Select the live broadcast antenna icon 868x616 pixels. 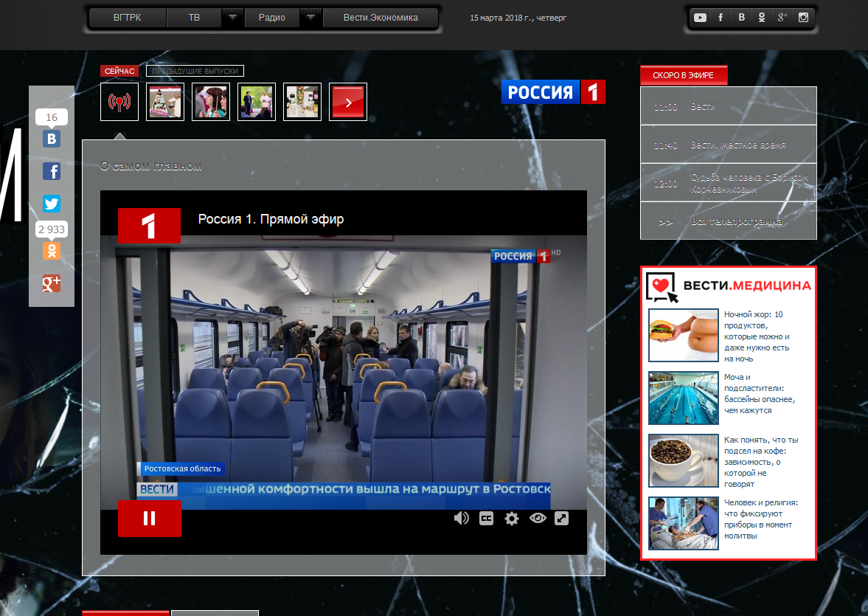pyautogui.click(x=119, y=102)
